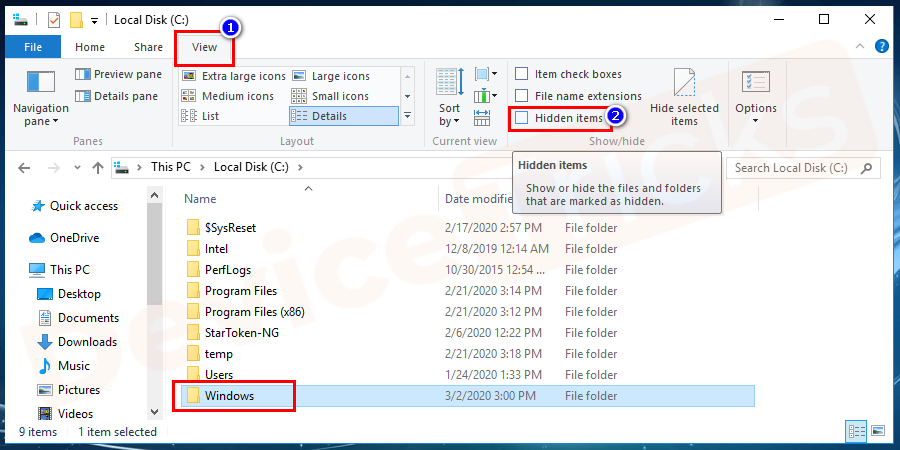
Task: Open Customize Quick Access Toolbar dropdown
Action: (x=94, y=21)
